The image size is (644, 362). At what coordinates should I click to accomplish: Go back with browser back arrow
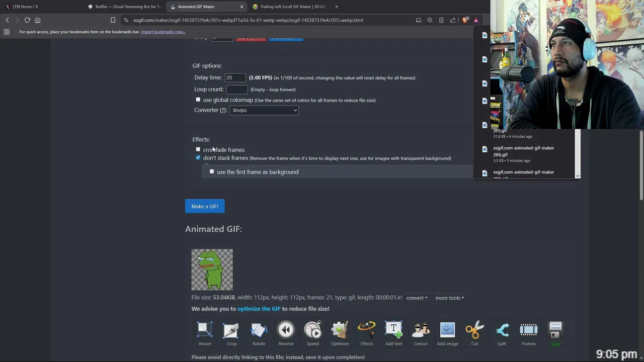click(7, 20)
